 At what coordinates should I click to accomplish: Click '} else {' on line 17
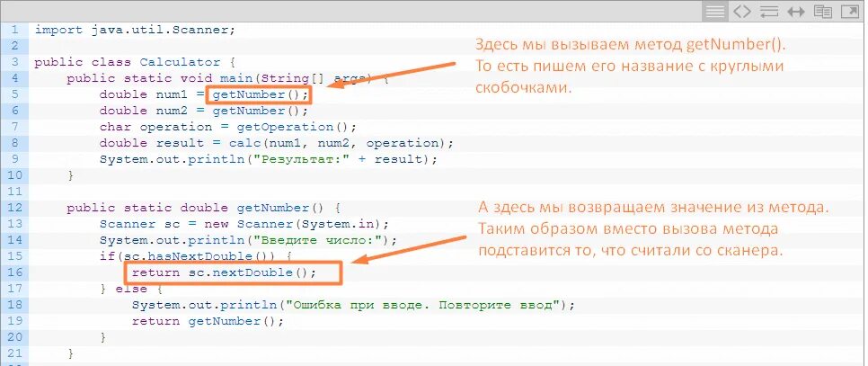pos(131,289)
